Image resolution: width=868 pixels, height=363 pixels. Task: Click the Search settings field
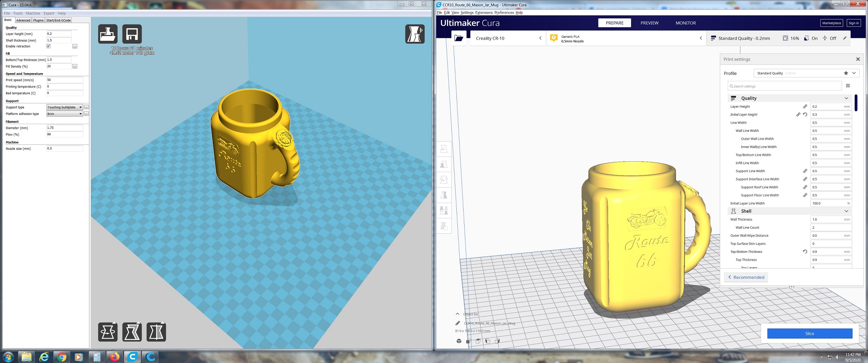coord(785,86)
